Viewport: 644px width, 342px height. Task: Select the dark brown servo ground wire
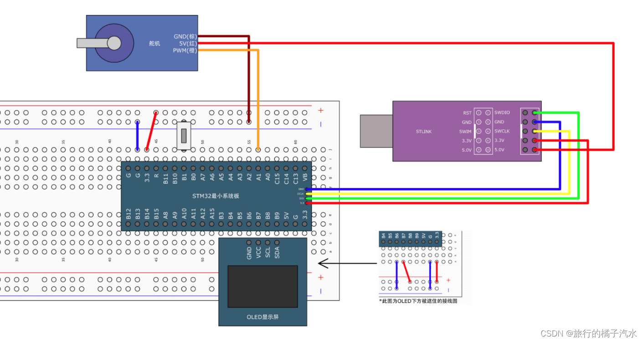pos(248,78)
